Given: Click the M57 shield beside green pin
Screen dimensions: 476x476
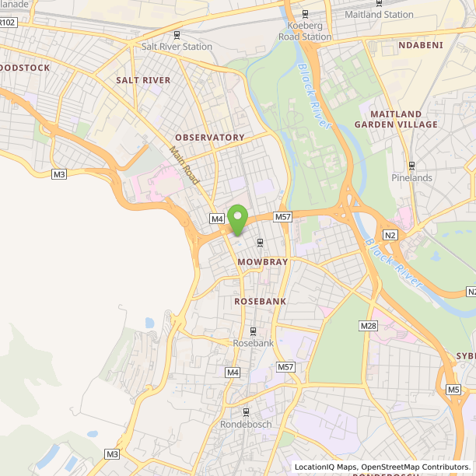Looking at the screenshot, I should tap(282, 217).
